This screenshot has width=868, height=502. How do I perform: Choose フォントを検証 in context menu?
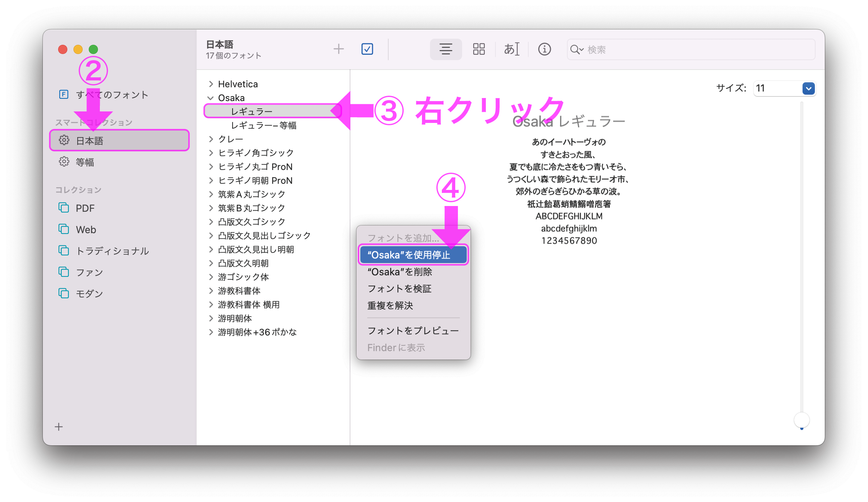pyautogui.click(x=413, y=288)
